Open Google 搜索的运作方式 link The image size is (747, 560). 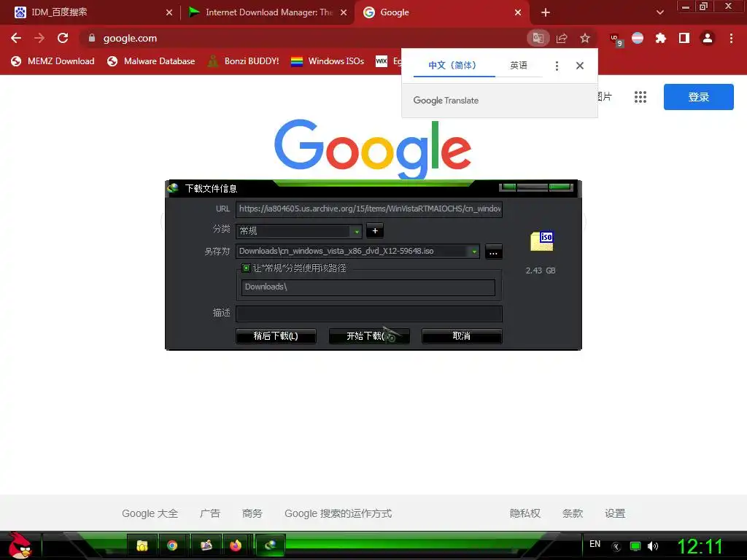pos(338,513)
